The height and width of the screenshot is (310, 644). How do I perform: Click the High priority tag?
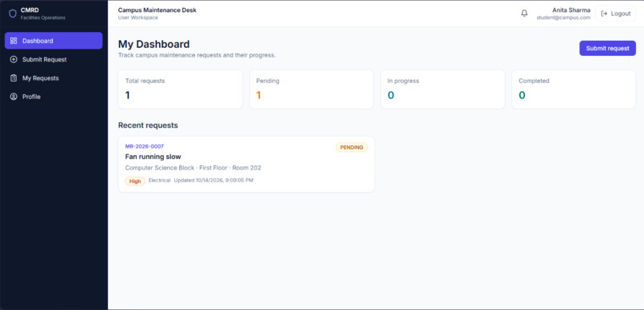tap(135, 181)
